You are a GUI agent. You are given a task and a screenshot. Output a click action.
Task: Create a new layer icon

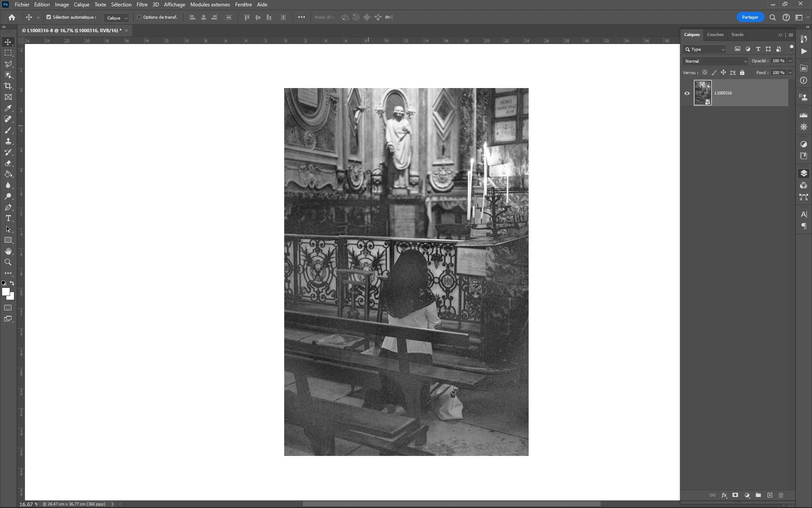pyautogui.click(x=770, y=495)
